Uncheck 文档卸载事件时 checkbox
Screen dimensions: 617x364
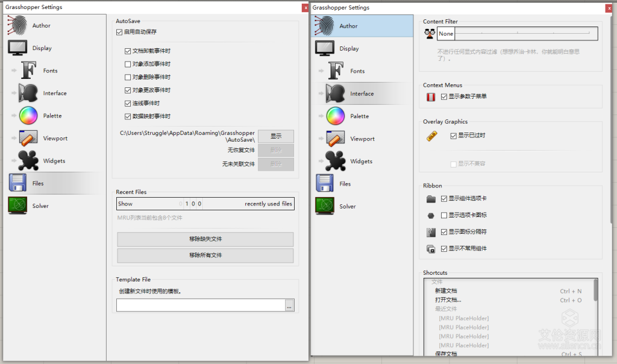coord(128,51)
